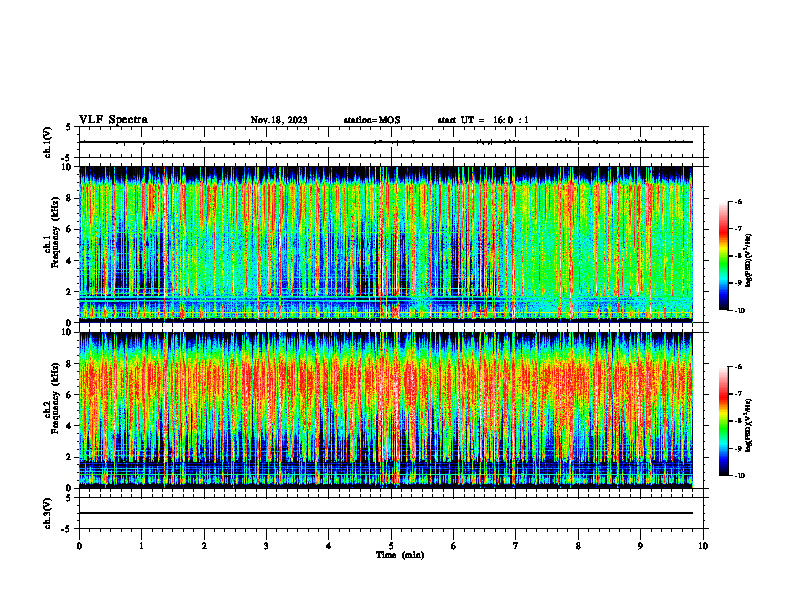Click the 'ch.3(V)' axis label
Screen dimensions: 792x612
(48, 513)
